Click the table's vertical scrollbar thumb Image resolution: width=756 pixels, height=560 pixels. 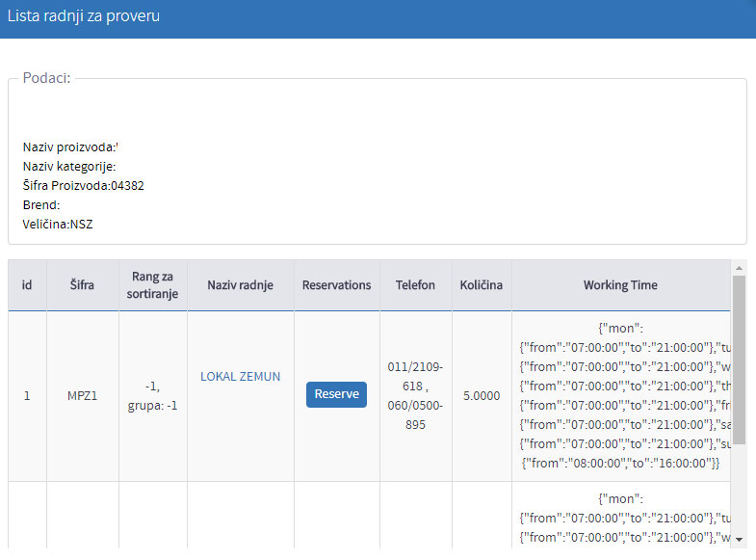739,361
